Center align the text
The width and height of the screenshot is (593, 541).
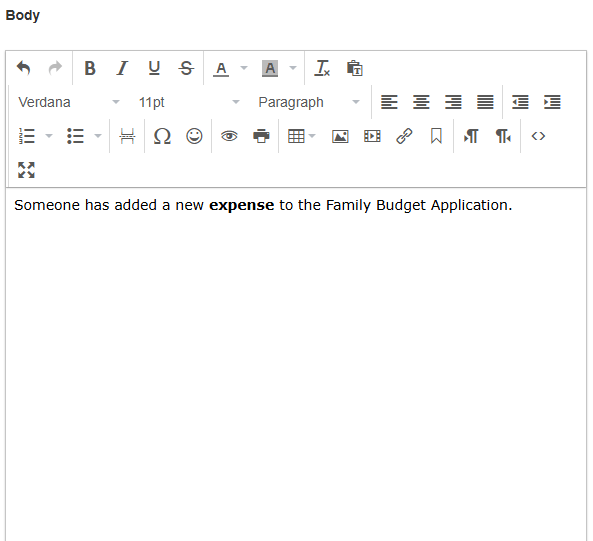421,102
